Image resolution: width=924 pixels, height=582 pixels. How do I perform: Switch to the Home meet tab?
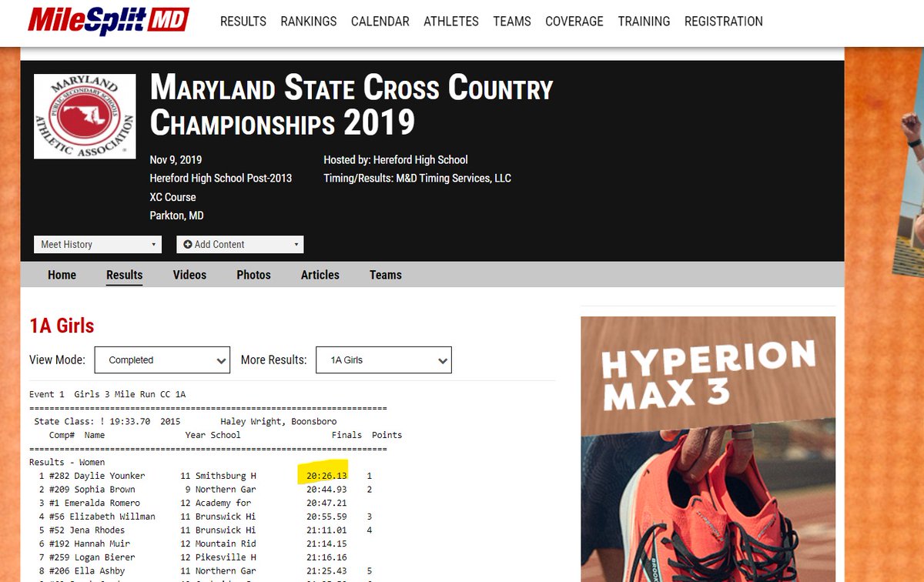click(62, 275)
